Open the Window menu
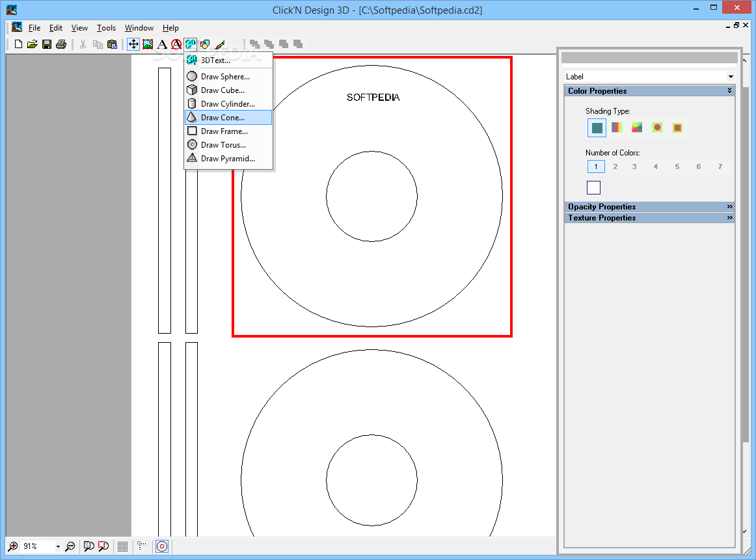Image resolution: width=756 pixels, height=560 pixels. click(x=139, y=28)
